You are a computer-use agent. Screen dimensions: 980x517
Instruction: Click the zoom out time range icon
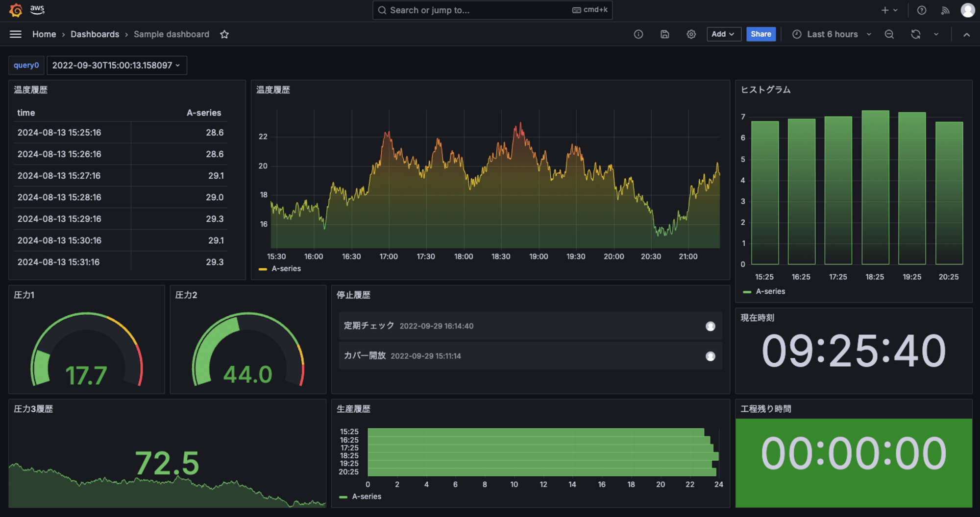click(889, 34)
